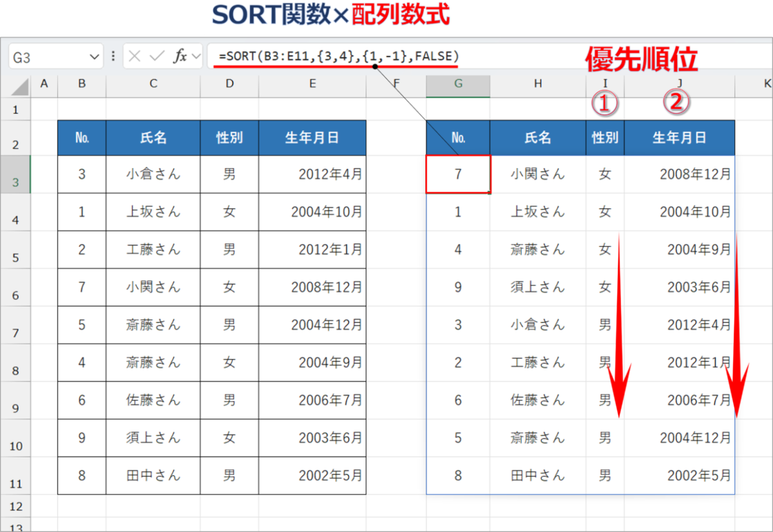Click the cell showing 2008年12月 in the right table
The image size is (773, 532).
click(680, 175)
